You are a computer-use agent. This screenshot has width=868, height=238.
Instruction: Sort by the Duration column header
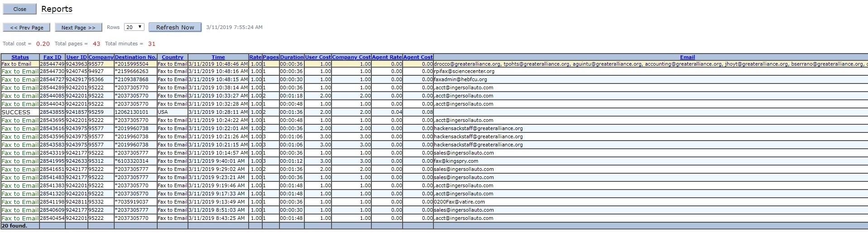click(292, 57)
